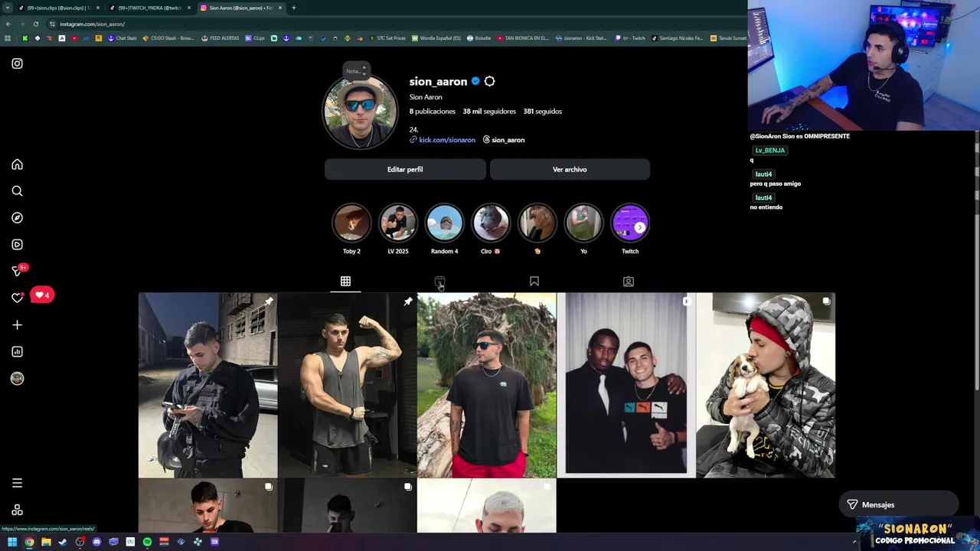Open the Chat Stats bookmark
Viewport: 980px width, 551px height.
(x=122, y=38)
